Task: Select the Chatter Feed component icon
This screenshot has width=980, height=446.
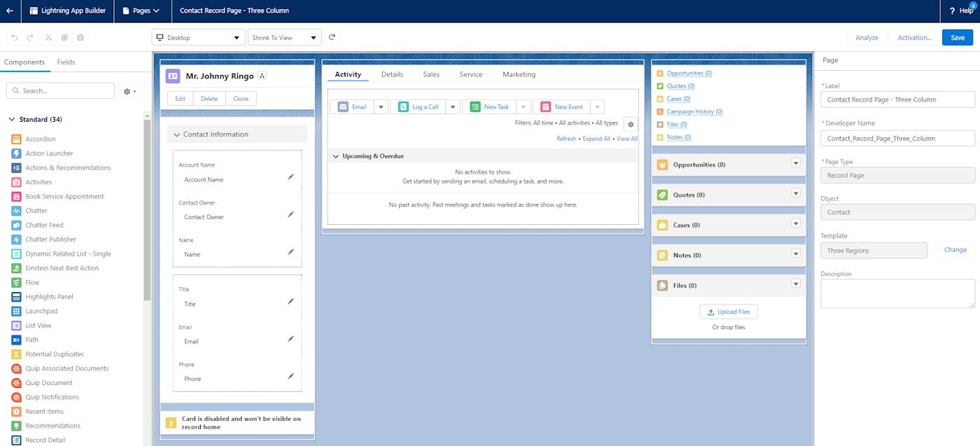Action: (16, 225)
